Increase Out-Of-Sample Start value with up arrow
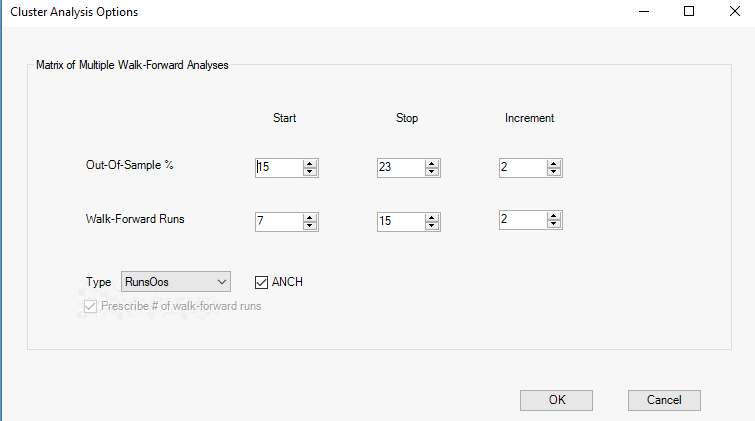755x421 pixels. coord(310,163)
